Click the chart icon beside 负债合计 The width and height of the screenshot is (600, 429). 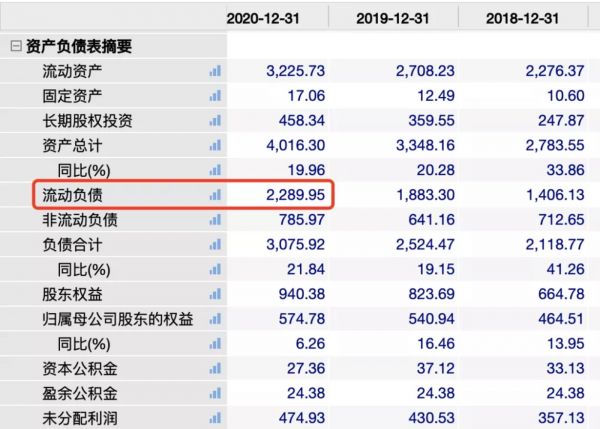point(214,245)
